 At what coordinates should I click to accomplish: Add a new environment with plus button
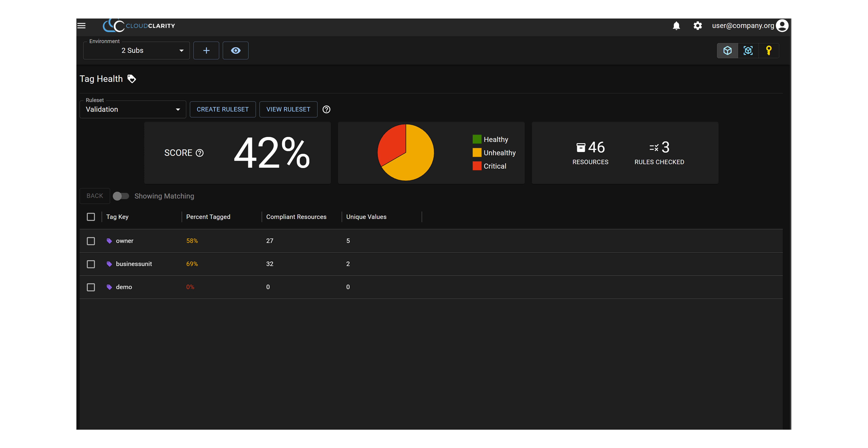(x=206, y=50)
